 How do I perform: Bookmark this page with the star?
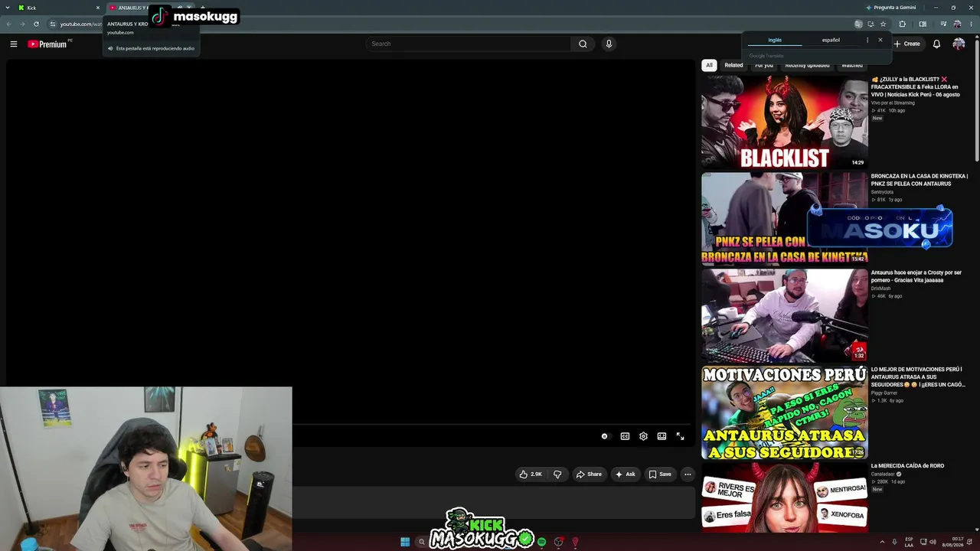883,24
